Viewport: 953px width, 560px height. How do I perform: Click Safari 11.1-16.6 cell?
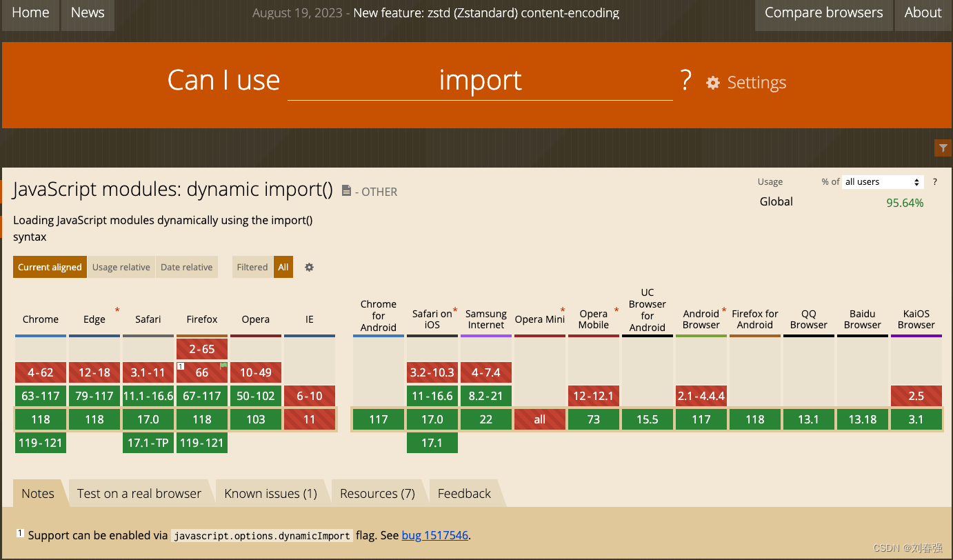coord(148,396)
